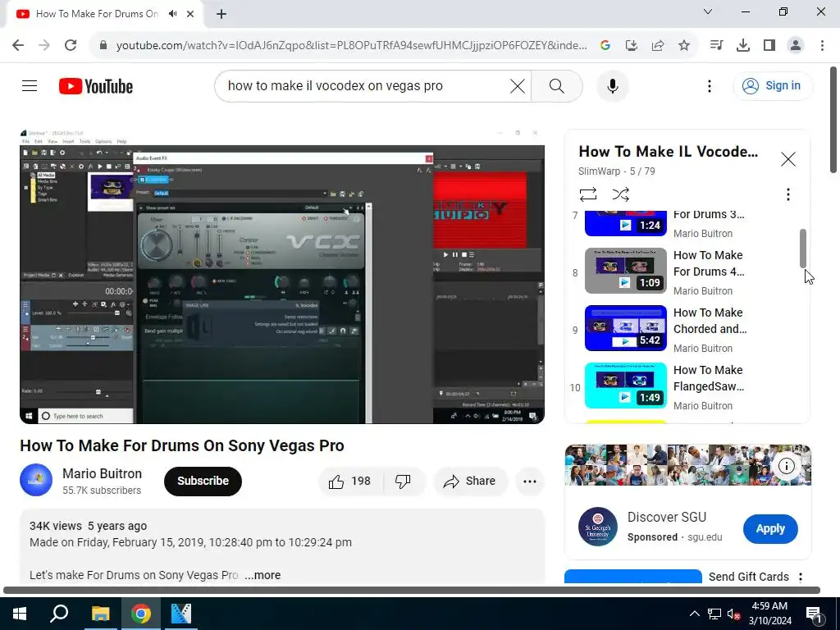Click Apply on Discover SGU ad

coord(770,529)
